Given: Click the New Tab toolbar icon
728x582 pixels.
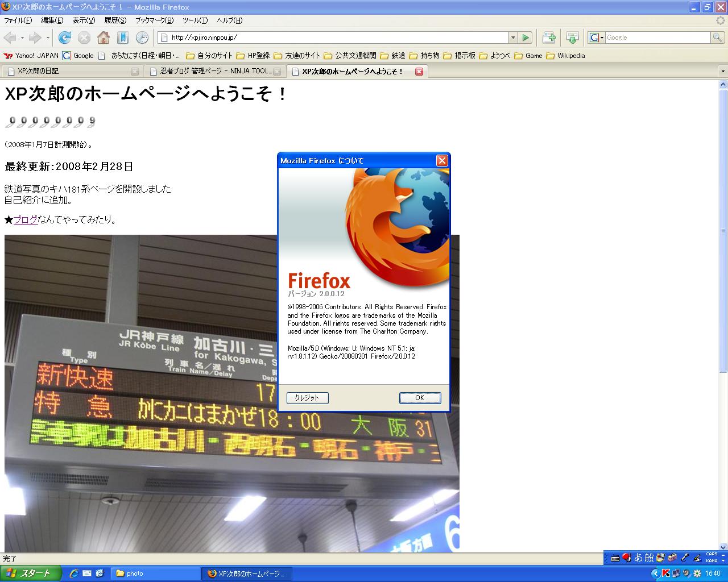Looking at the screenshot, I should (549, 38).
